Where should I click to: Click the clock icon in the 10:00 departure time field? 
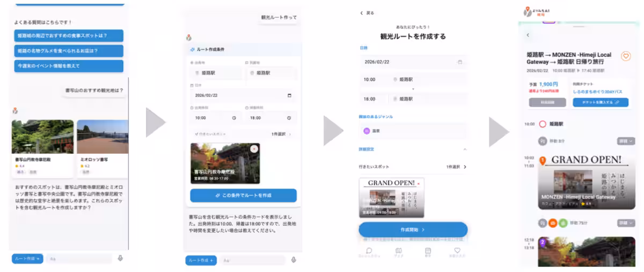point(234,118)
